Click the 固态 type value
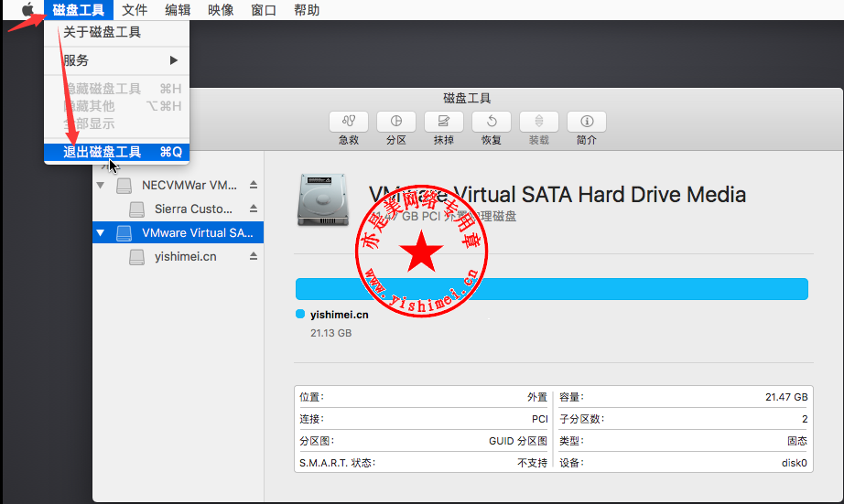844x504 pixels. tap(797, 441)
